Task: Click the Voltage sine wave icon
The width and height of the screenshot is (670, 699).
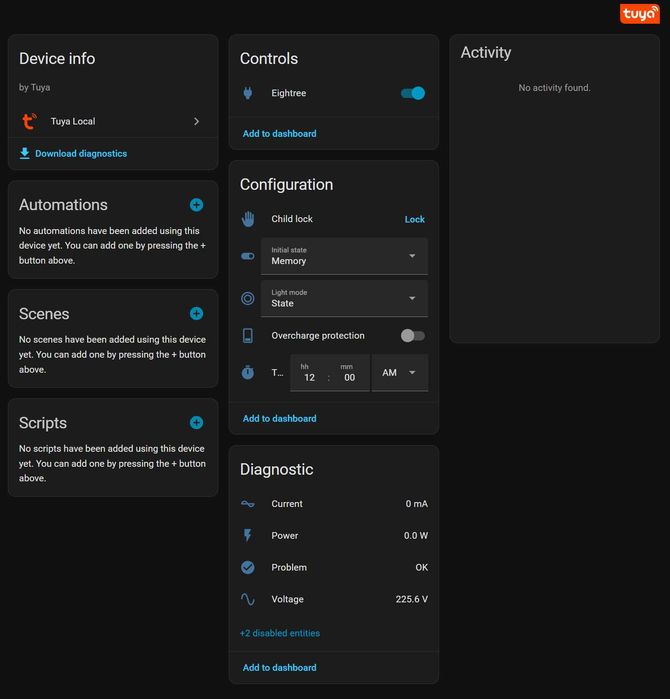Action: (248, 599)
